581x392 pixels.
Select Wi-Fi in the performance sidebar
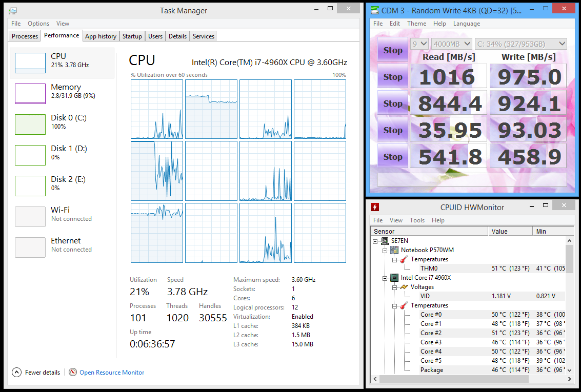coord(62,217)
